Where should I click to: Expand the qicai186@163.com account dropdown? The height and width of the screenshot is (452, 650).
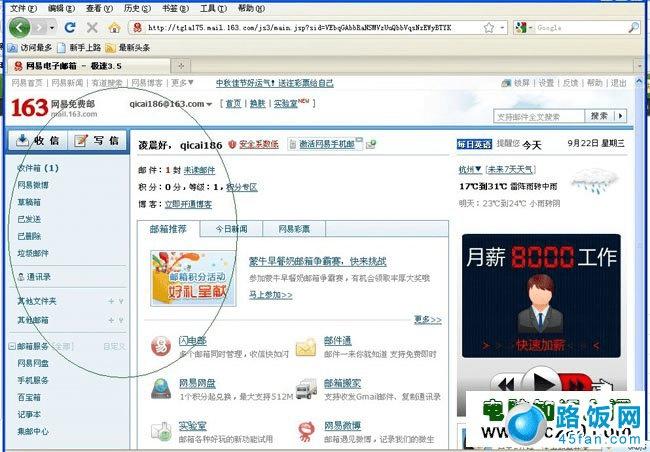209,104
